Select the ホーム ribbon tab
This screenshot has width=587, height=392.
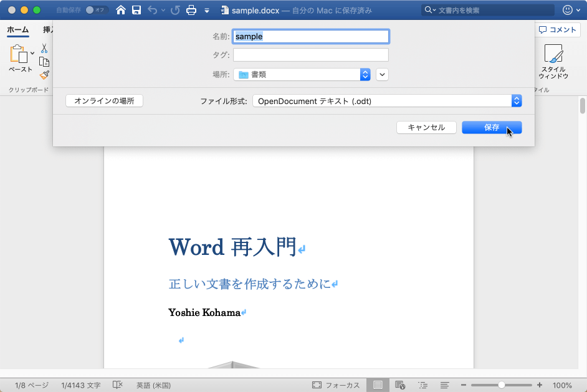(18, 29)
